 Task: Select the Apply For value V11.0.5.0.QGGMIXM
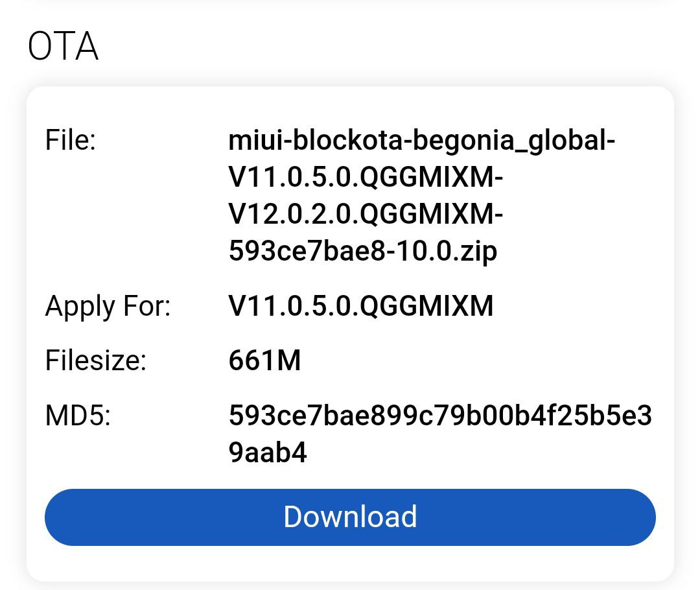[361, 306]
